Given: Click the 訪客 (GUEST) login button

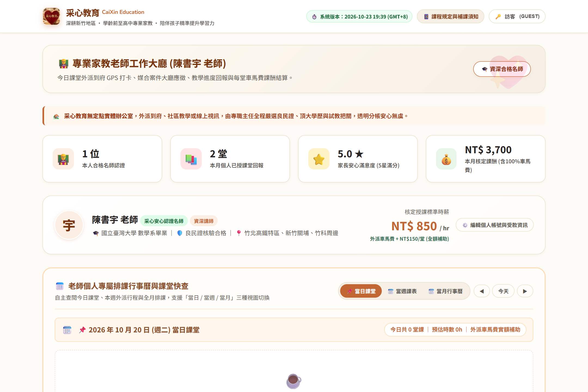Looking at the screenshot, I should click(x=517, y=16).
